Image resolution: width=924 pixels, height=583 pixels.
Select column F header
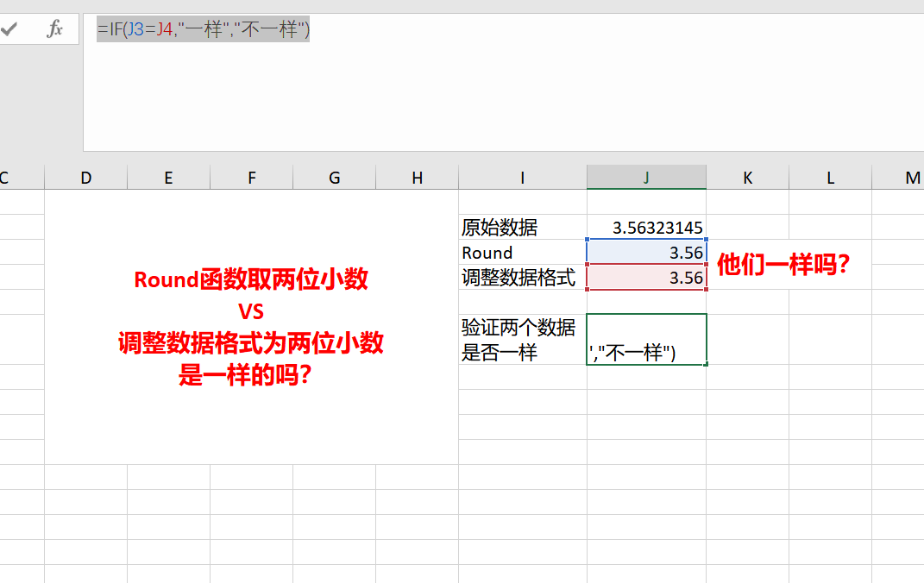[x=252, y=178]
